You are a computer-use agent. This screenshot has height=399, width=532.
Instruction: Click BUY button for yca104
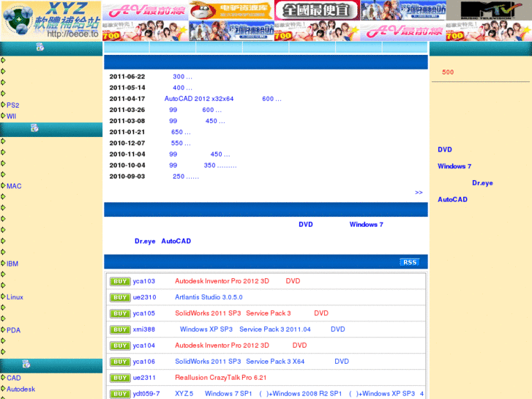tap(120, 346)
